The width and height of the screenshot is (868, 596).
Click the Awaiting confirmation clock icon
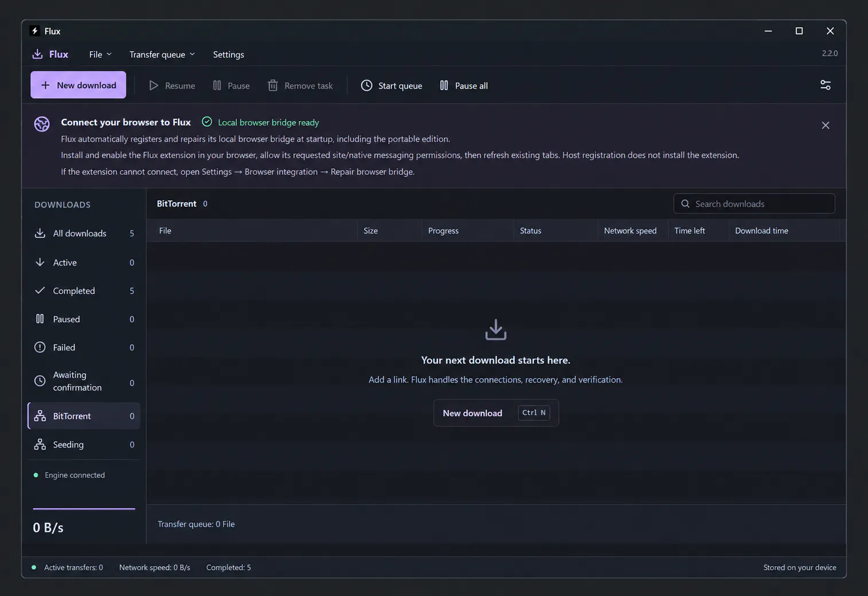point(40,381)
